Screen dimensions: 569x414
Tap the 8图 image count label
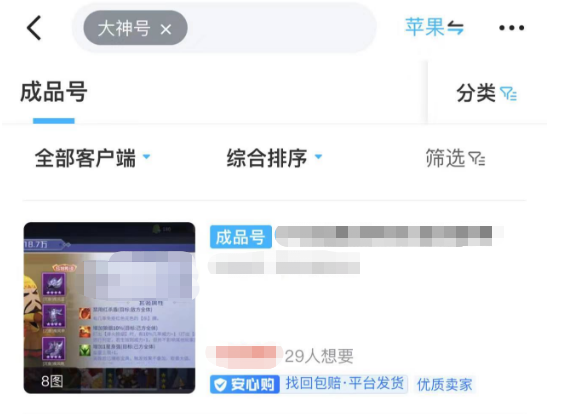coord(52,381)
